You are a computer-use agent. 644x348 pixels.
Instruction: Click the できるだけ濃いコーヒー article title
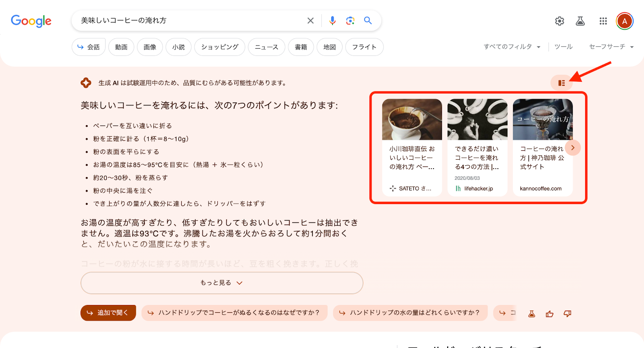coord(477,158)
